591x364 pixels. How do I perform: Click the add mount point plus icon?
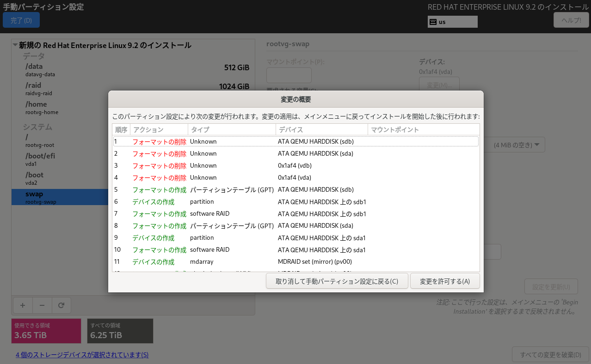coord(22,305)
